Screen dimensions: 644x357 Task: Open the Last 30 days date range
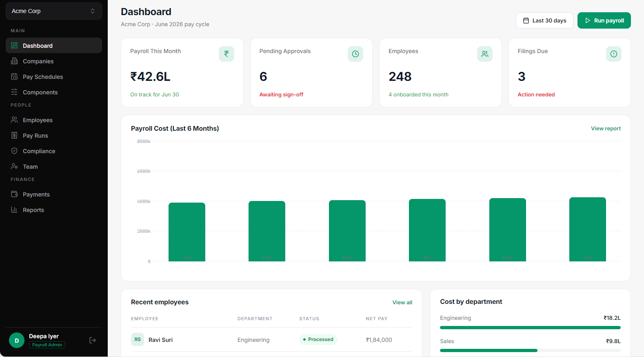[544, 20]
